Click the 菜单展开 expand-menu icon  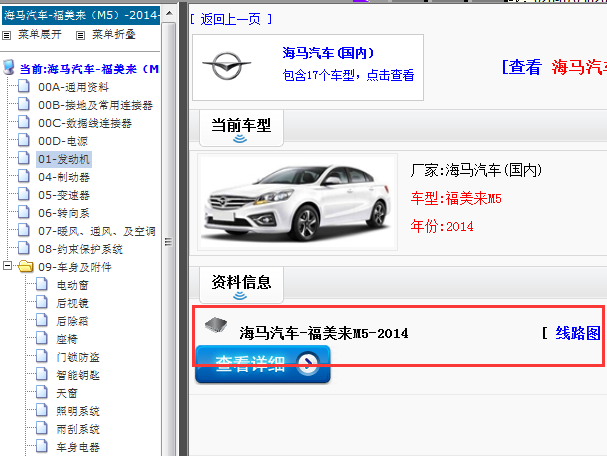click(7, 36)
